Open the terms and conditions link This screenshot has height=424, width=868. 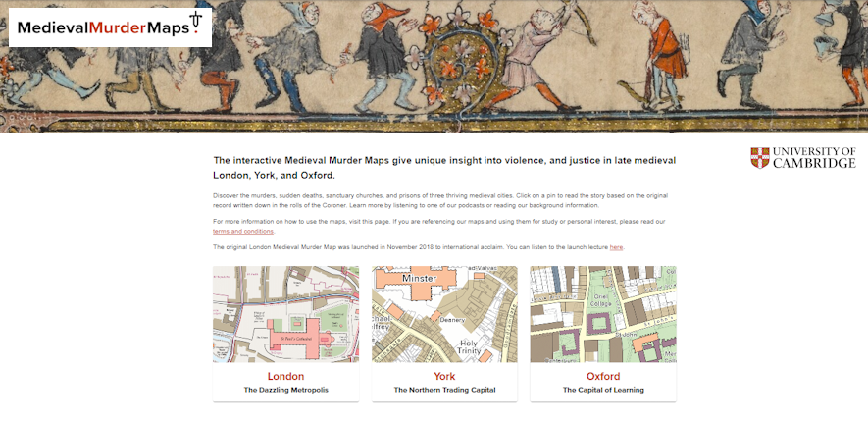click(x=243, y=231)
